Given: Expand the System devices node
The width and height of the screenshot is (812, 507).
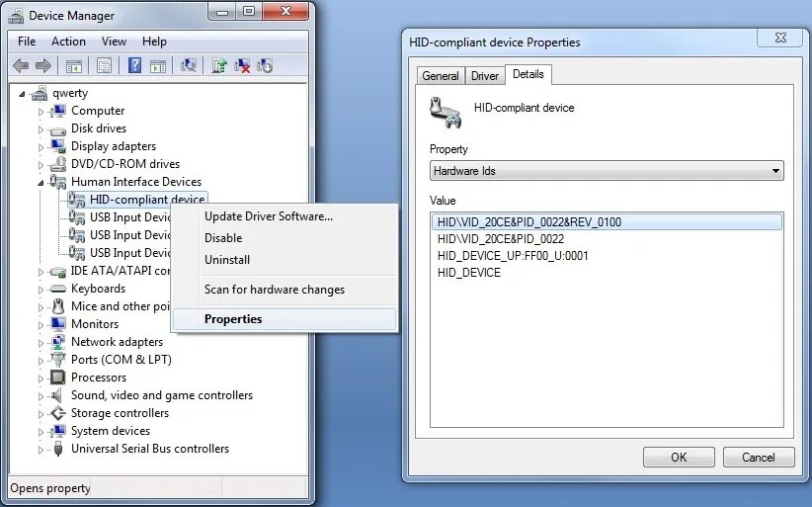Looking at the screenshot, I should [41, 431].
